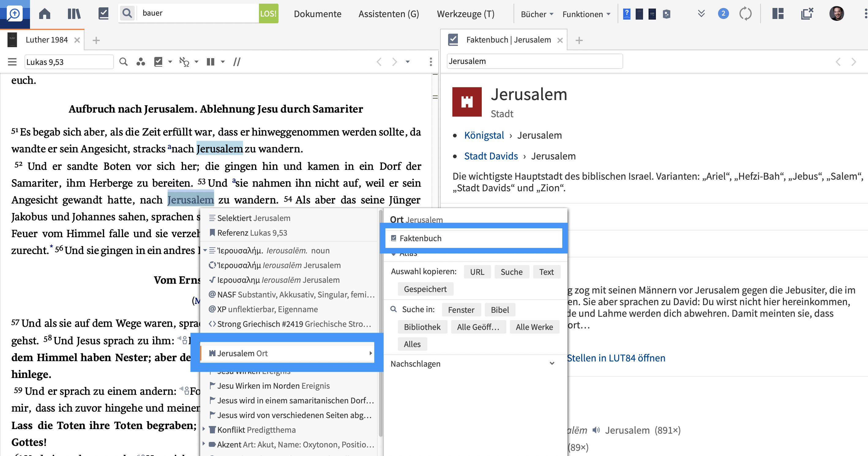Image resolution: width=868 pixels, height=456 pixels.
Task: Click the Suche copy button
Action: click(511, 272)
